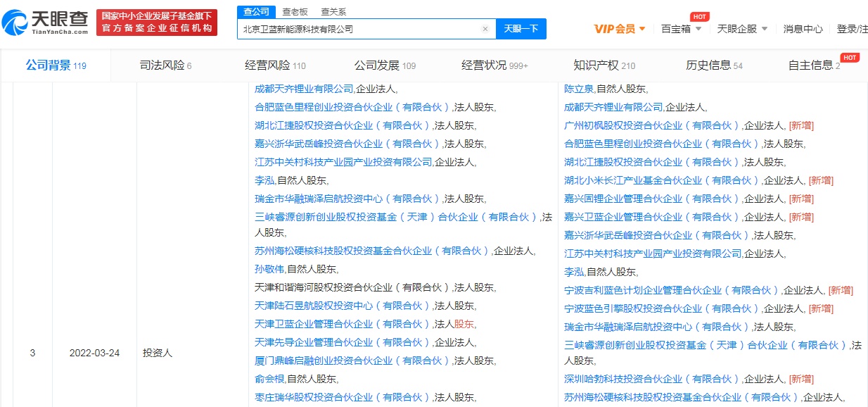This screenshot has width=868, height=407.
Task: Open 广州初枫股权投资合伙企业 link
Action: pyautogui.click(x=653, y=125)
